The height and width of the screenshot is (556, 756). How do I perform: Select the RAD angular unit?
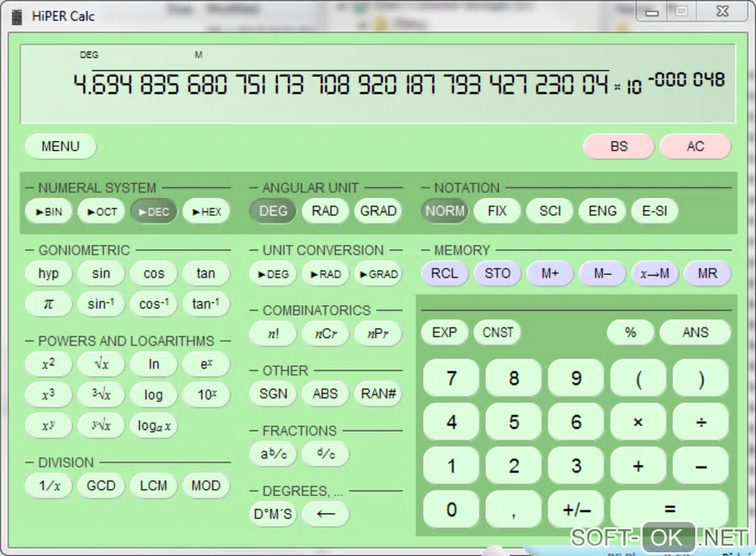[x=325, y=211]
